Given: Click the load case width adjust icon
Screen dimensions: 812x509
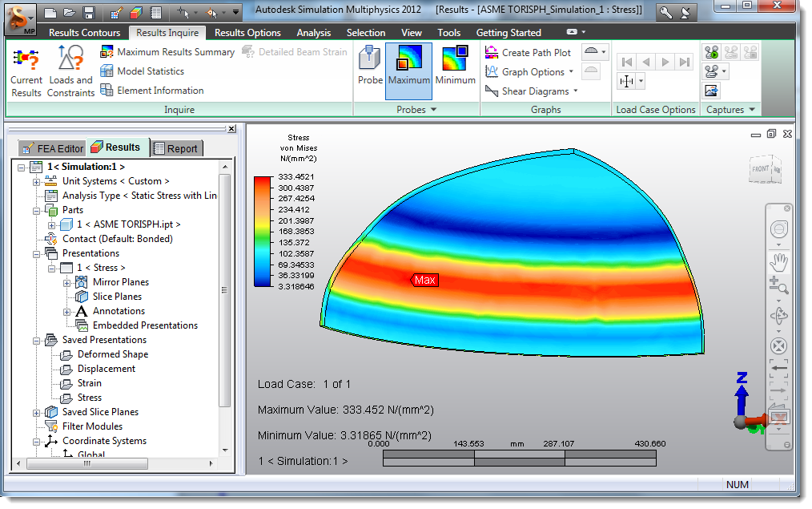Looking at the screenshot, I should click(626, 81).
